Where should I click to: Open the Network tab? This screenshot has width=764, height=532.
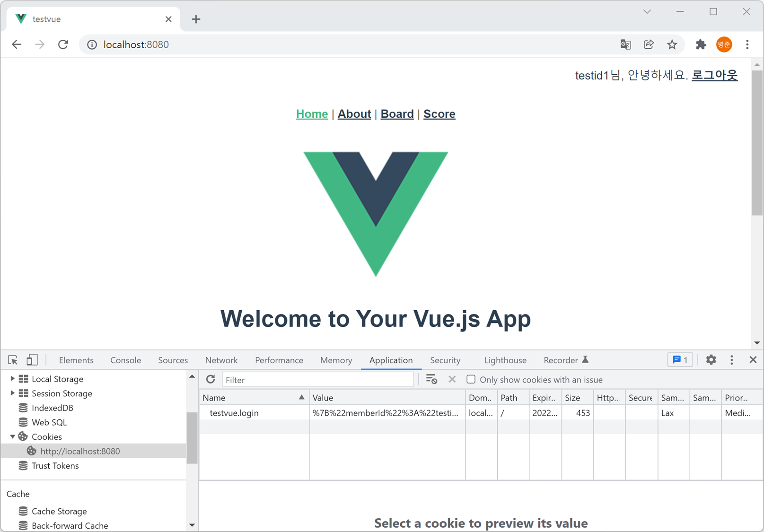coord(221,360)
